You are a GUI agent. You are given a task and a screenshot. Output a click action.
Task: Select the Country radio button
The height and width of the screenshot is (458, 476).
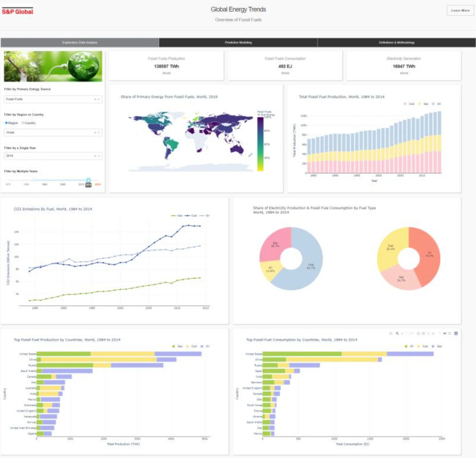click(x=24, y=123)
